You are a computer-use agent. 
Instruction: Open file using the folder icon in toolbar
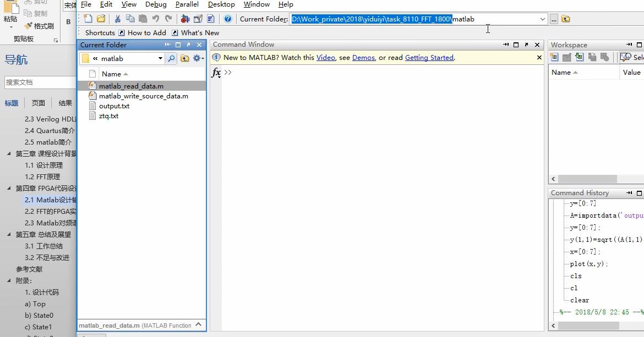point(101,19)
